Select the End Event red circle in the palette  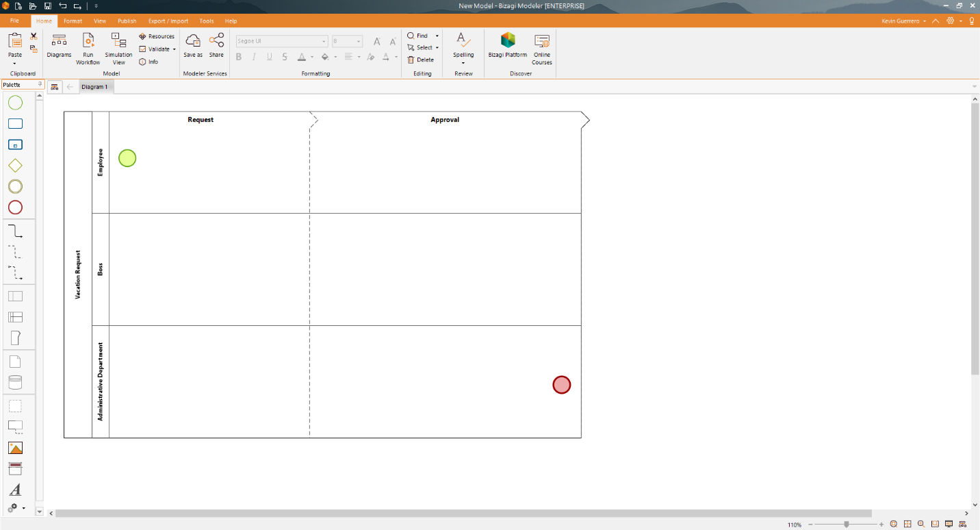pyautogui.click(x=15, y=207)
